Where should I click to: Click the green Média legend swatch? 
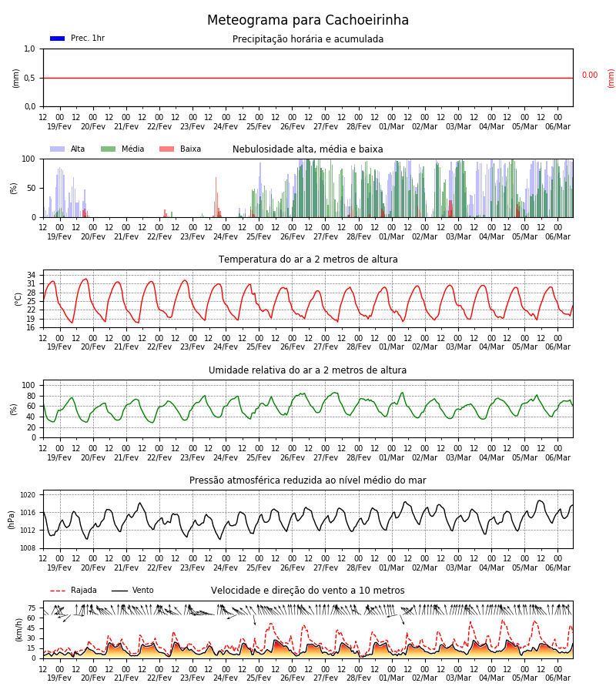click(109, 149)
